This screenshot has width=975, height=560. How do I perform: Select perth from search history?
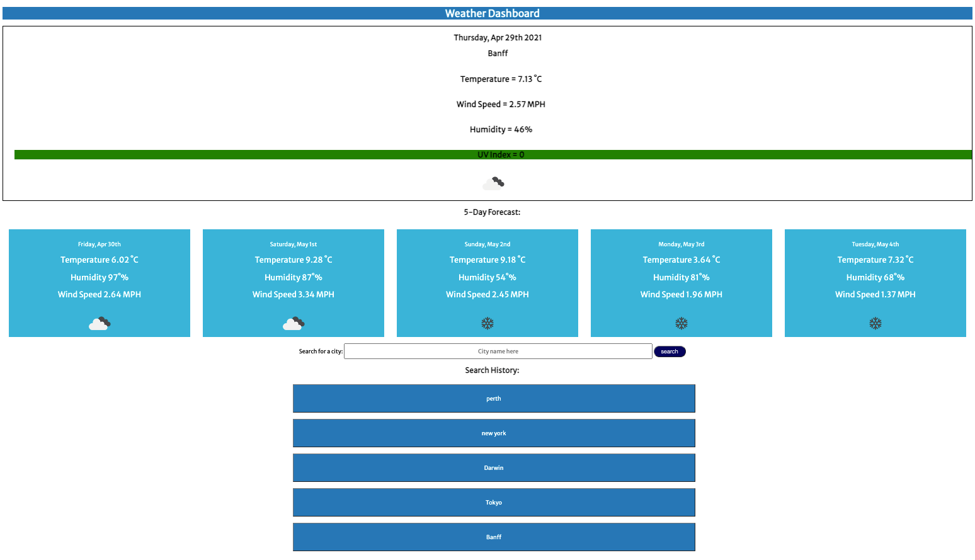pos(494,399)
